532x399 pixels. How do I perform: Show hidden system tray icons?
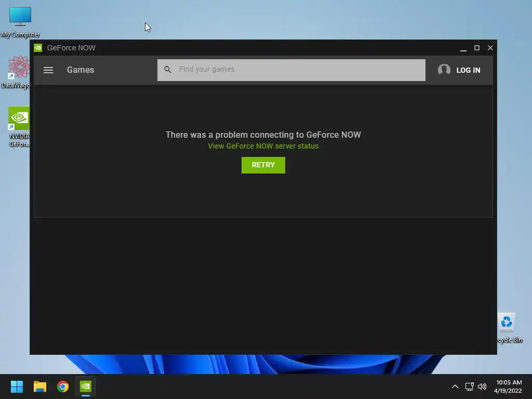[455, 387]
